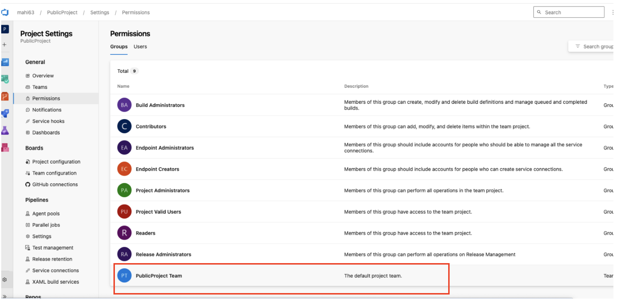Open Agent pools under Pipelines
This screenshot has height=301, width=644.
[x=46, y=214]
